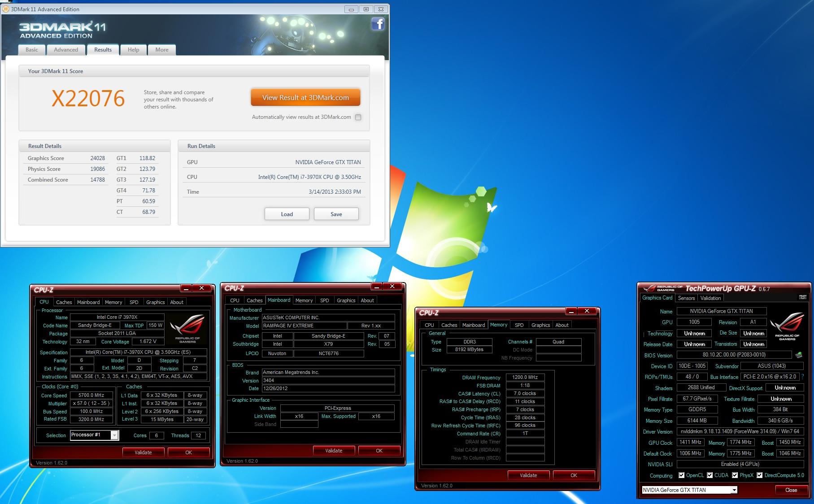Screen dimensions: 814x504
Task: Open SPD tab in the CPU-Z Memory window
Action: pos(519,325)
